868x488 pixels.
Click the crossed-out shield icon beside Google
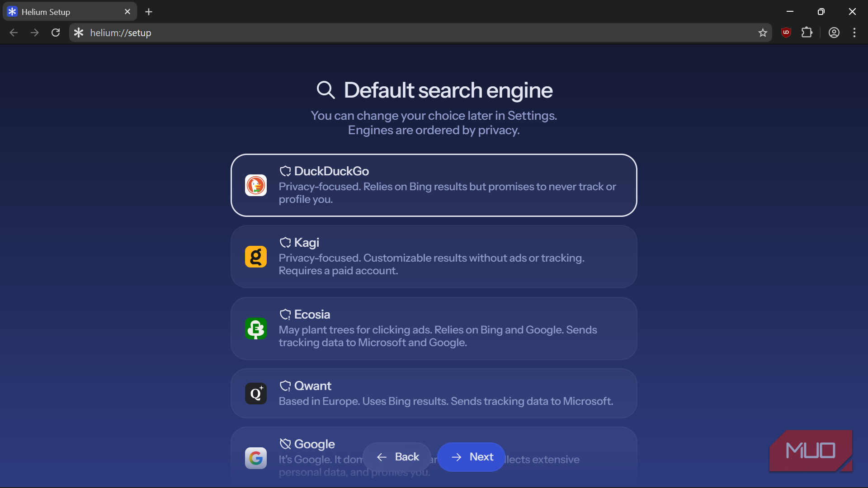[285, 444]
